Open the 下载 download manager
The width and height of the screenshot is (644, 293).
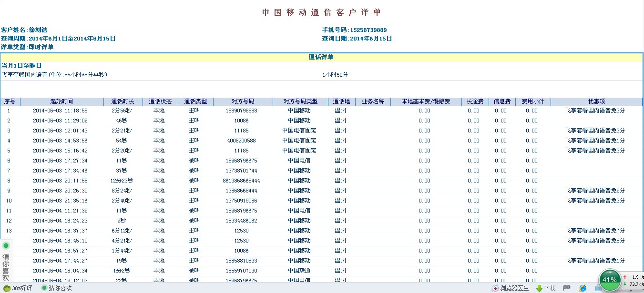point(546,288)
